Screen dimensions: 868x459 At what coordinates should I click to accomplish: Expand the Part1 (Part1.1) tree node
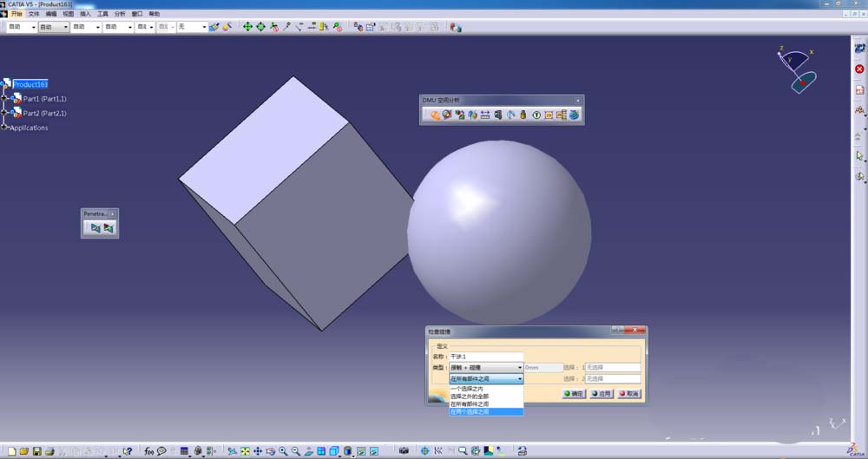pyautogui.click(x=4, y=99)
